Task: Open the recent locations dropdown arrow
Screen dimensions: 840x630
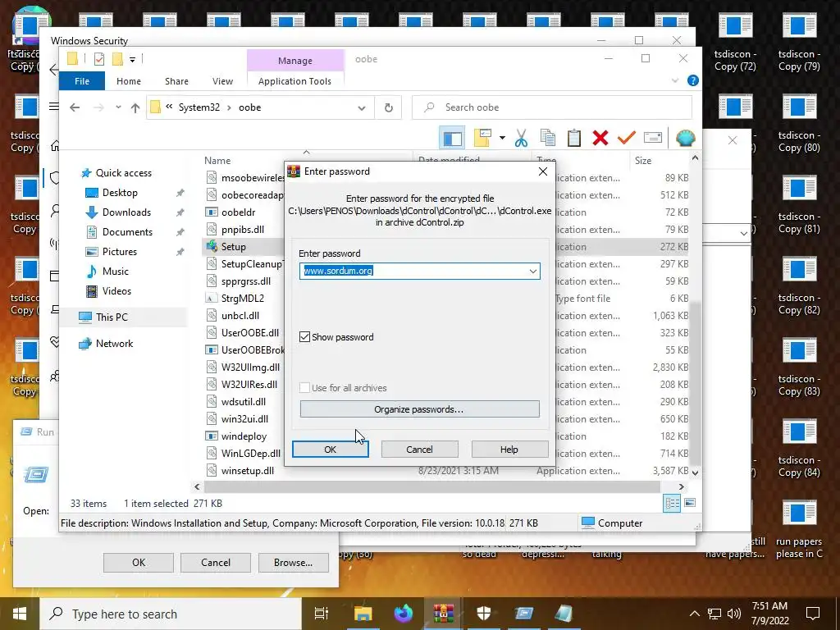Action: coord(118,107)
